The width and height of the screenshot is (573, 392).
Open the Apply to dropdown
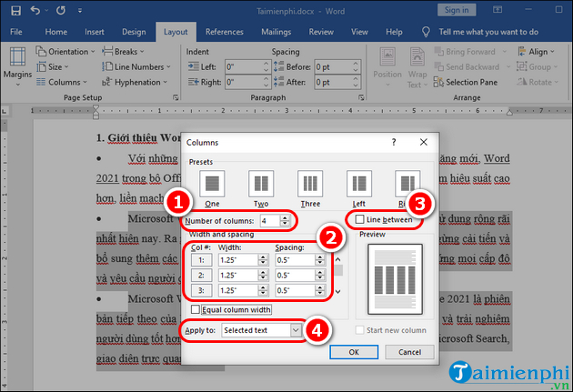(x=296, y=330)
